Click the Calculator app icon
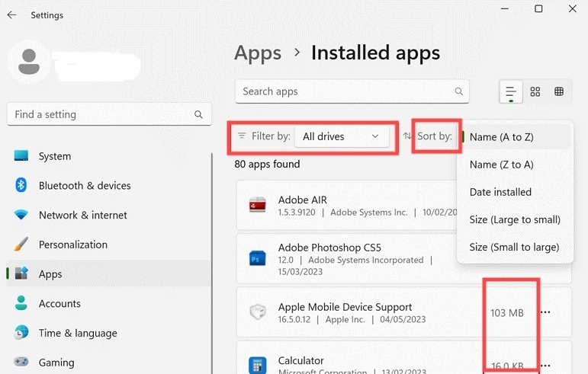This screenshot has width=588, height=374. [x=258, y=365]
